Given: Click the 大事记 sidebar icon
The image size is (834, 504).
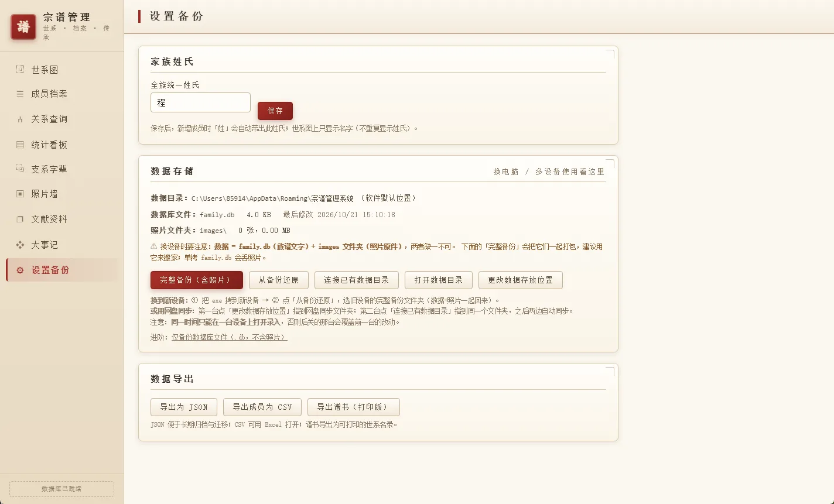Looking at the screenshot, I should [x=20, y=245].
